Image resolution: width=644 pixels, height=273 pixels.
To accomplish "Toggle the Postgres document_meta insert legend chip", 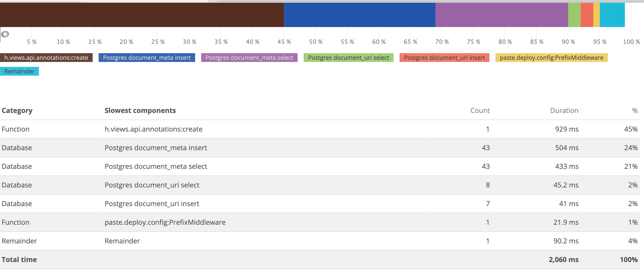I will click(146, 58).
